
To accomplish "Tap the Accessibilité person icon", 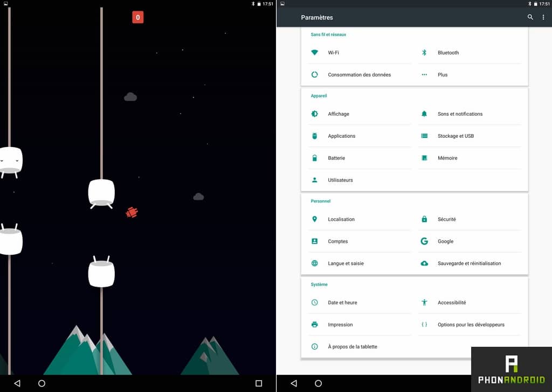I will 424,303.
